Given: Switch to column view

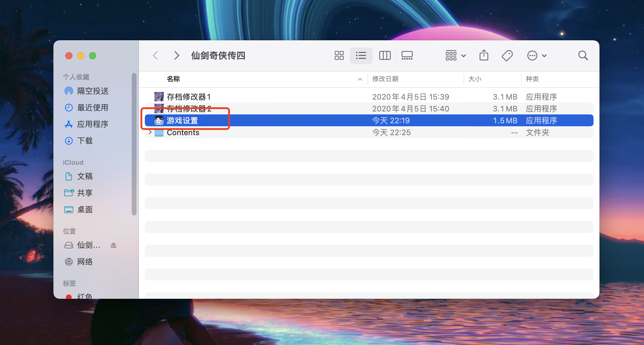Looking at the screenshot, I should coord(385,55).
